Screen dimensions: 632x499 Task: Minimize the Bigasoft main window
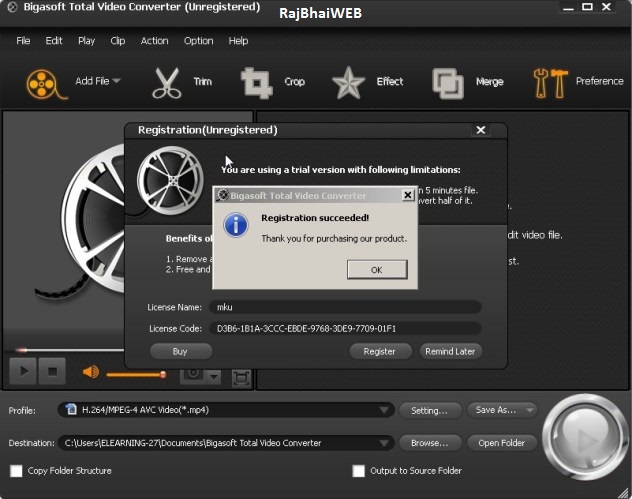(x=568, y=8)
